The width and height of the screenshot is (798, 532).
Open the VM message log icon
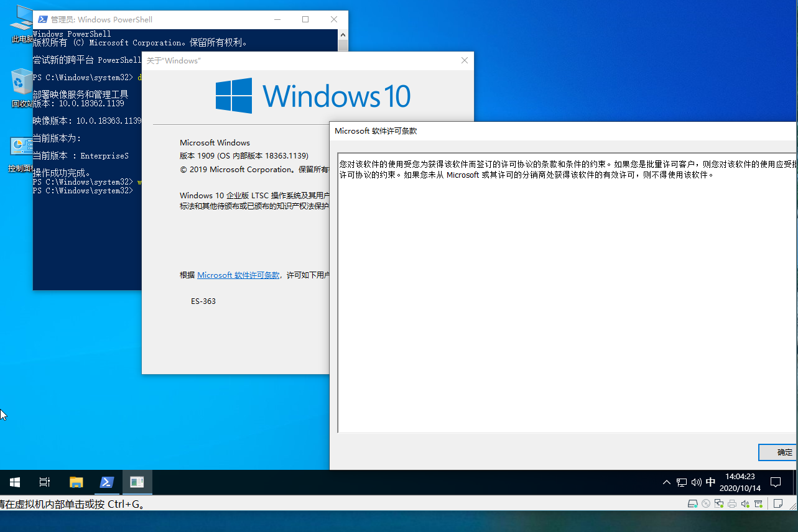point(777,503)
